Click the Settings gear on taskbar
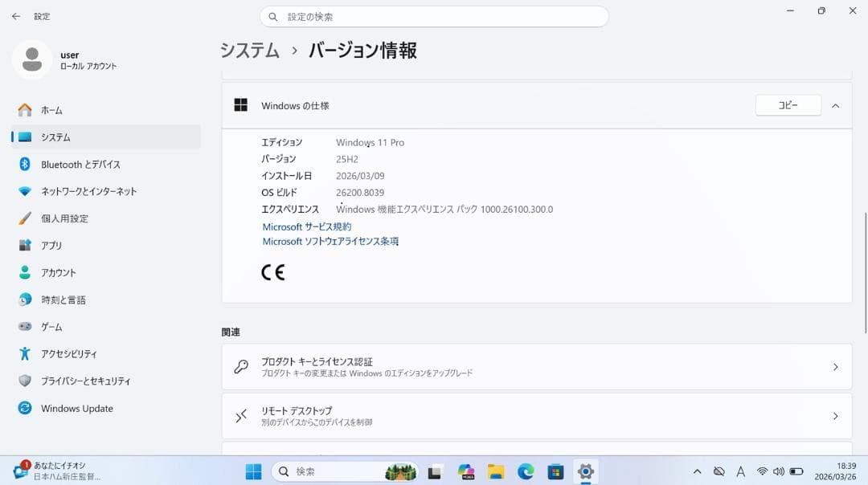The width and height of the screenshot is (868, 485). [585, 471]
